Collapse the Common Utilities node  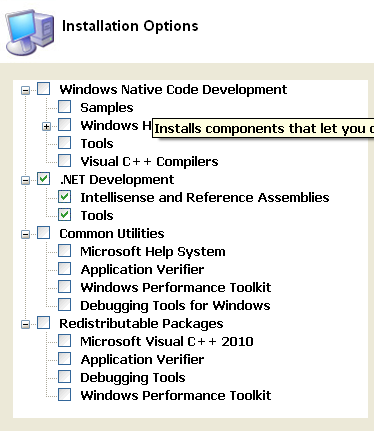tap(25, 234)
